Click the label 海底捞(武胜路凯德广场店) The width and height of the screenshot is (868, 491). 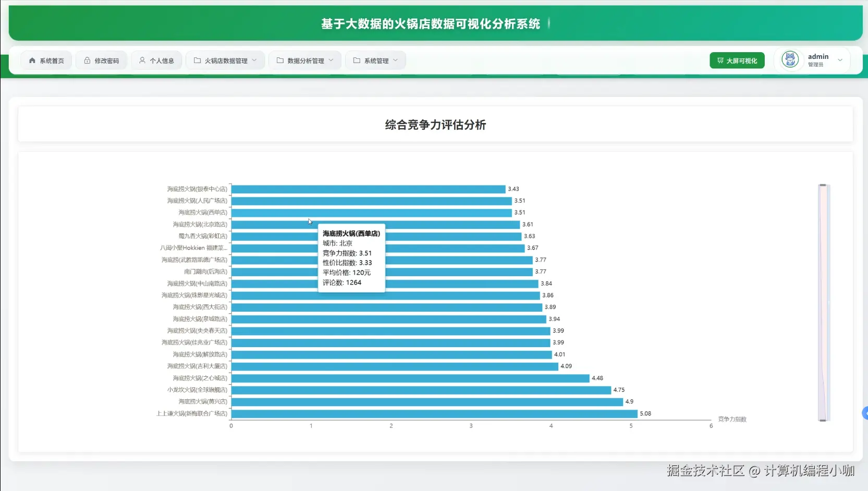[194, 260]
